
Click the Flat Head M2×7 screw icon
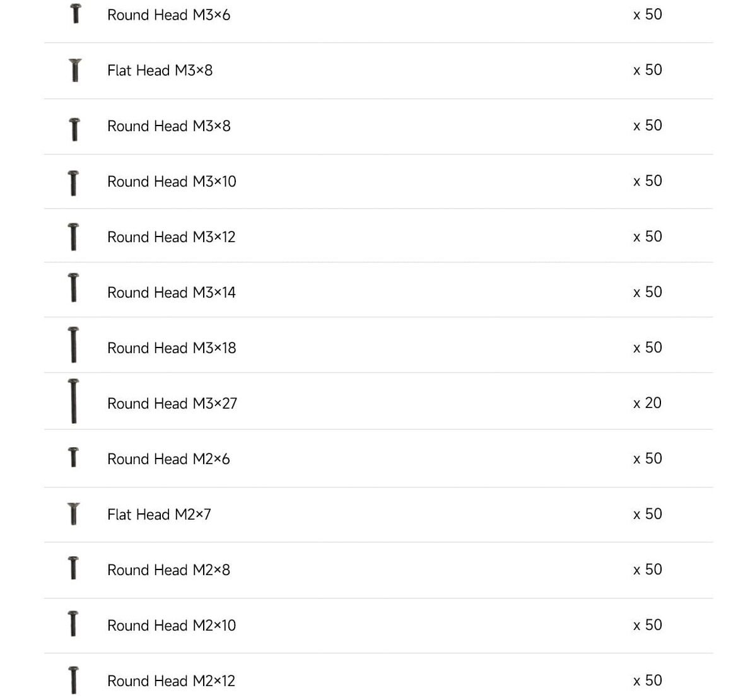74,514
